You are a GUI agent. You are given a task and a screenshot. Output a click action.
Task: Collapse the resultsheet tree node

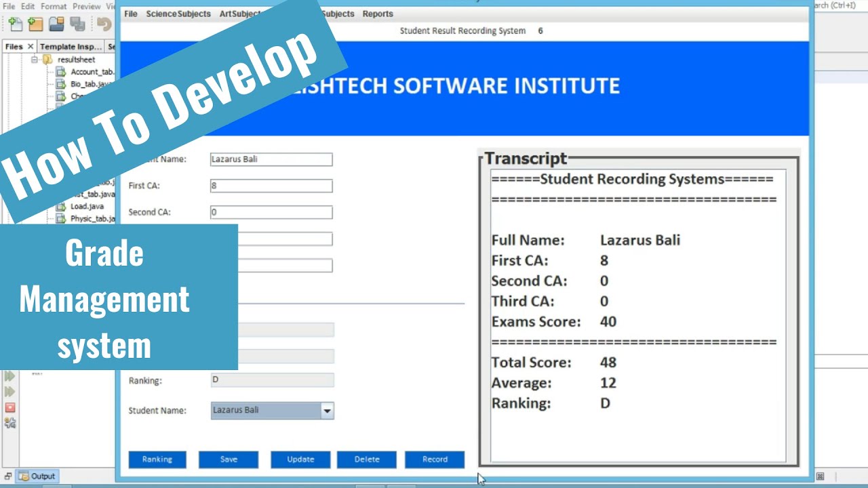click(x=34, y=60)
